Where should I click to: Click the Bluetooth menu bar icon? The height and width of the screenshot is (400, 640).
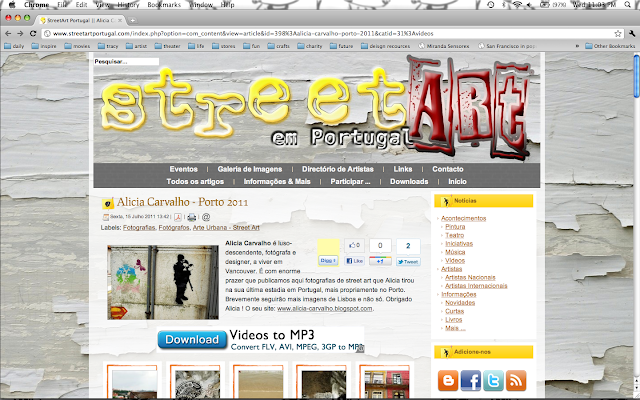coord(504,4)
